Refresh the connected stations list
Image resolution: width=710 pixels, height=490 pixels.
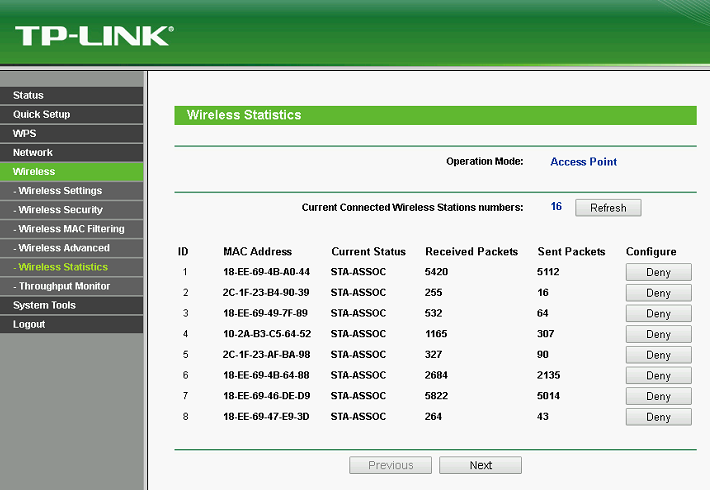tap(608, 208)
